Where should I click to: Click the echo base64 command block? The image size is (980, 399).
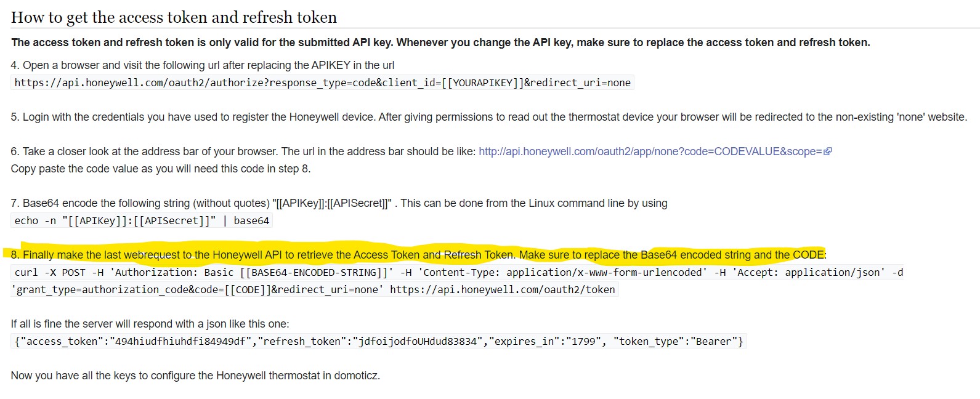[x=142, y=220]
